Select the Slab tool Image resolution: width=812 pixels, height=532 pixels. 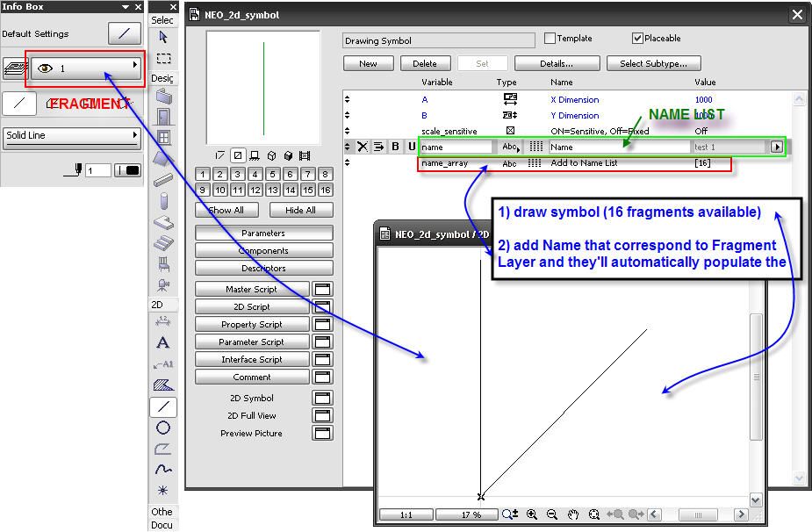coord(163,223)
